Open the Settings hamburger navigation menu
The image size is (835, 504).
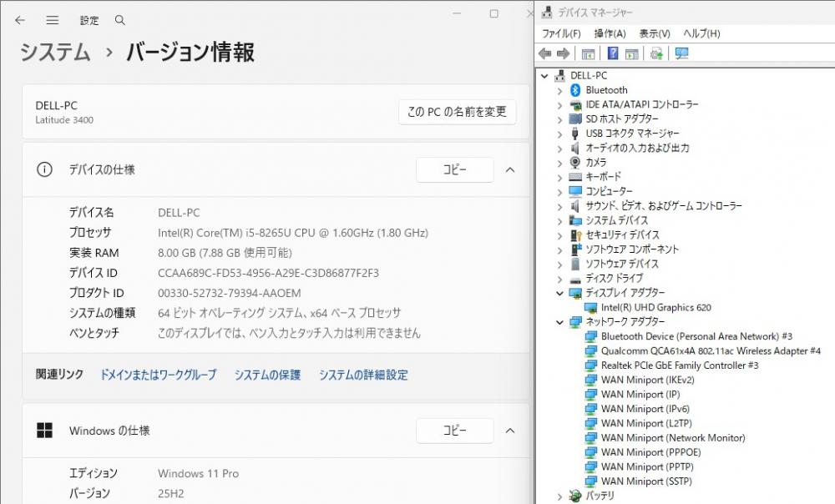52,20
